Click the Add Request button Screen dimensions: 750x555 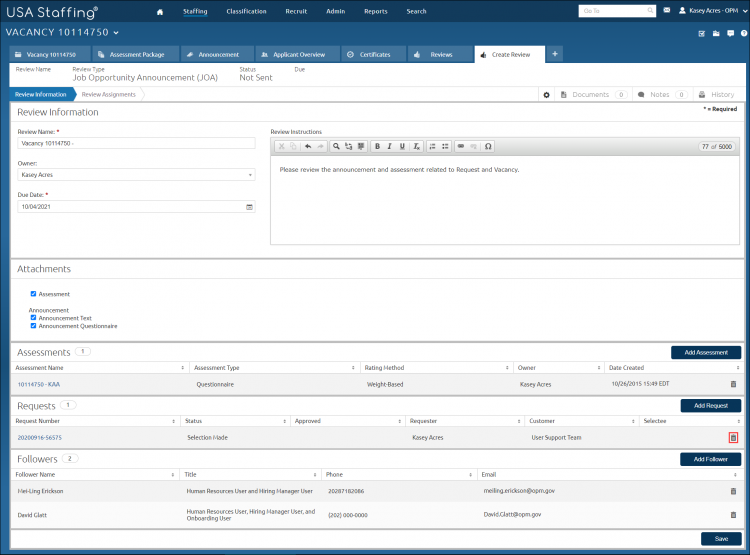click(x=711, y=406)
